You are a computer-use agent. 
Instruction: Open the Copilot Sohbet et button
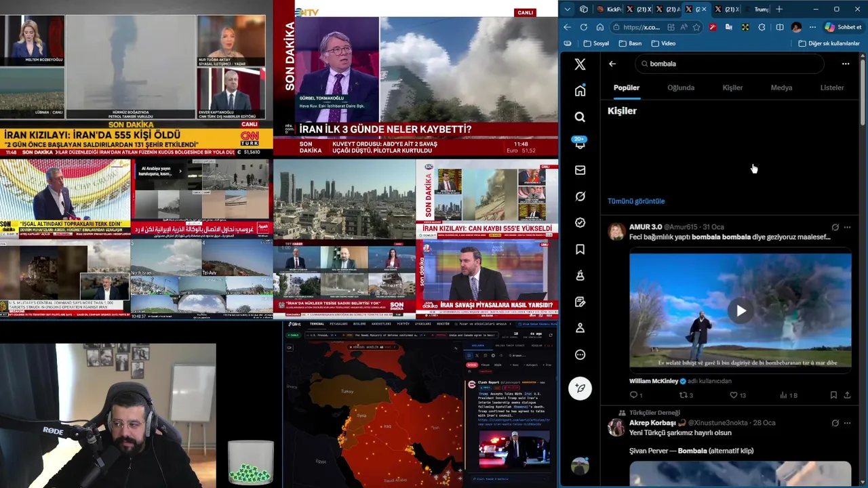pyautogui.click(x=844, y=27)
